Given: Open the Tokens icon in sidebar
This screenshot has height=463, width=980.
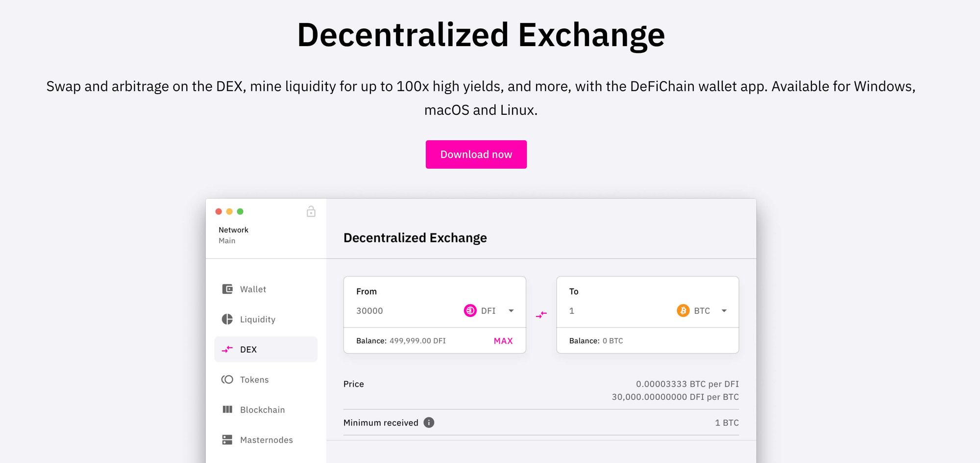Looking at the screenshot, I should click(x=227, y=380).
